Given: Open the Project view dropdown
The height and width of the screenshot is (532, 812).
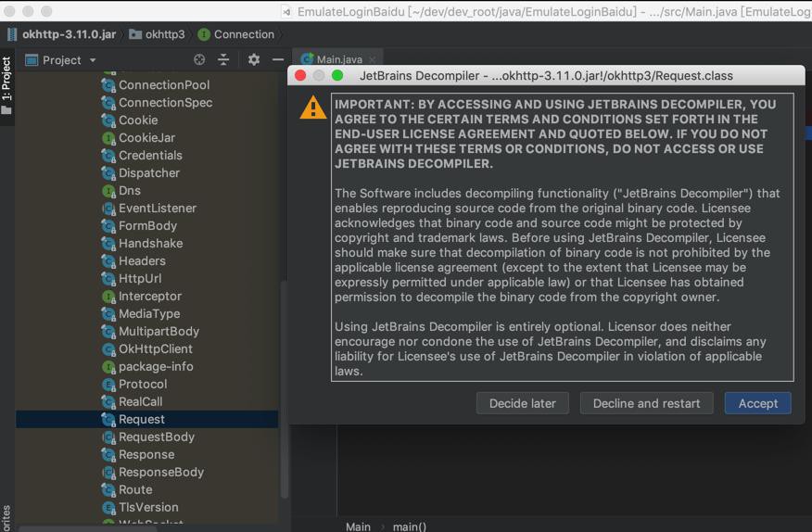Looking at the screenshot, I should point(93,60).
